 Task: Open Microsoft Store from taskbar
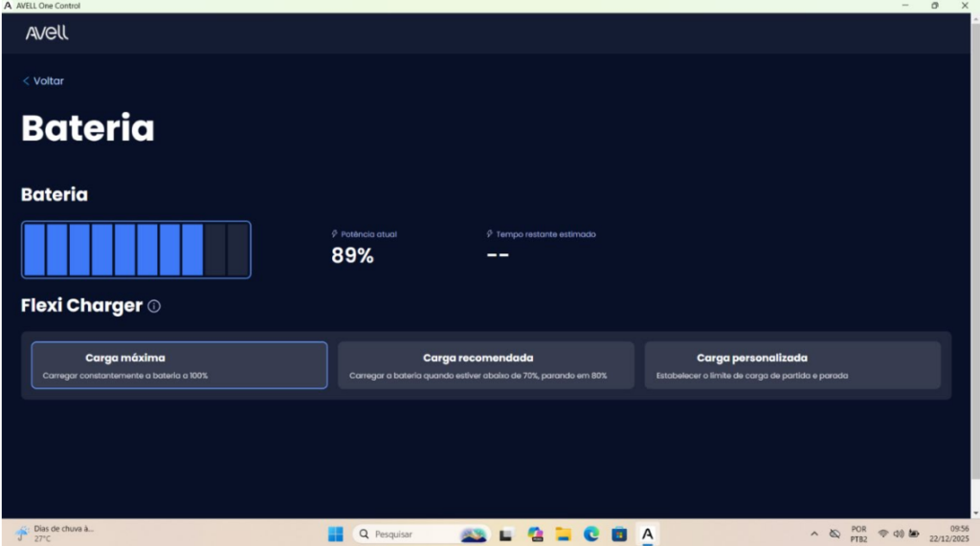pos(619,535)
